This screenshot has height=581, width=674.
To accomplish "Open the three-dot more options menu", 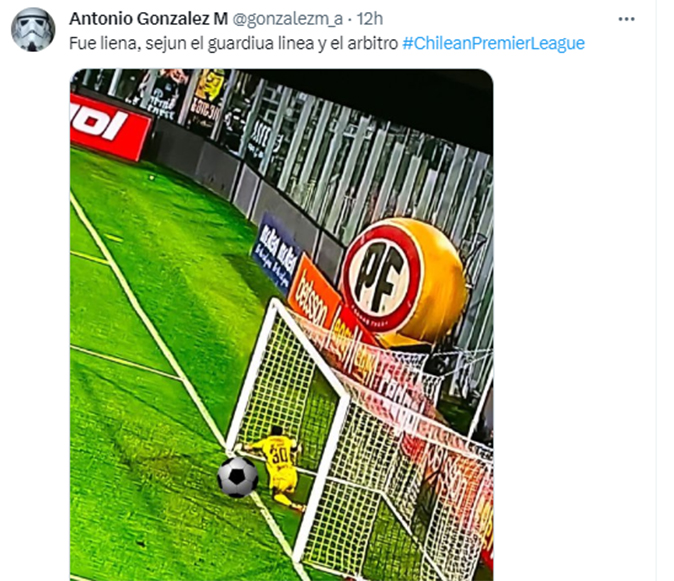I will 626,19.
